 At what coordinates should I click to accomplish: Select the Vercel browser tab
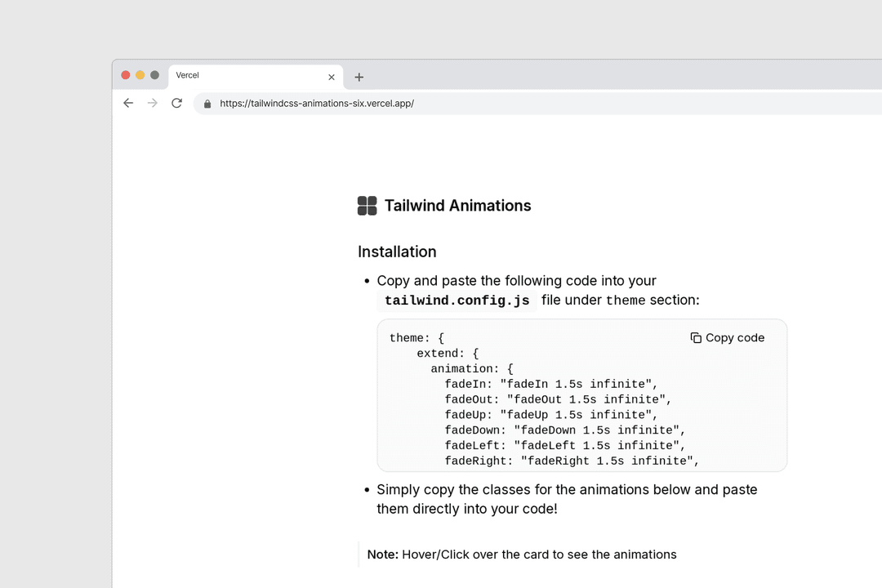point(245,75)
